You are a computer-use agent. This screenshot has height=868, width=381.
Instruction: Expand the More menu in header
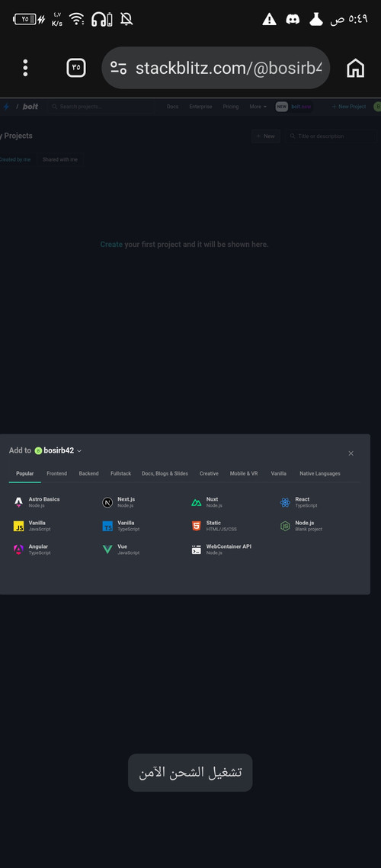pos(258,106)
